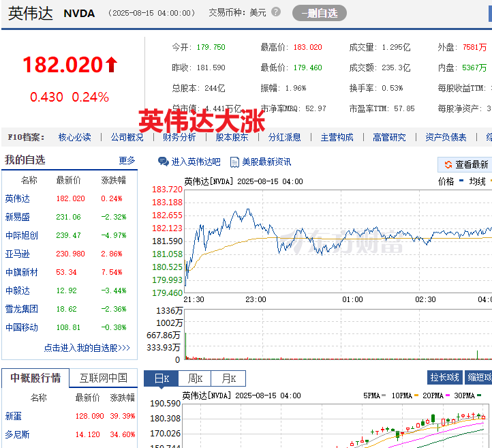The width and height of the screenshot is (492, 448).
Task: Click 新易盛 price 231.06
Action: (68, 217)
